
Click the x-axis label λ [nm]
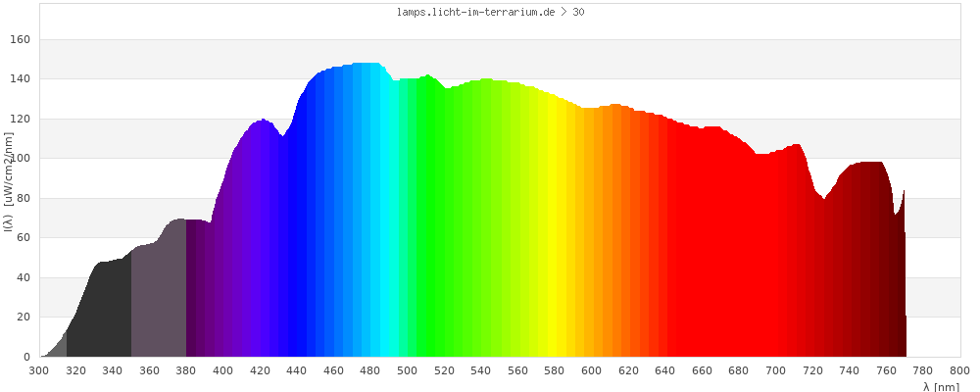pyautogui.click(x=941, y=387)
